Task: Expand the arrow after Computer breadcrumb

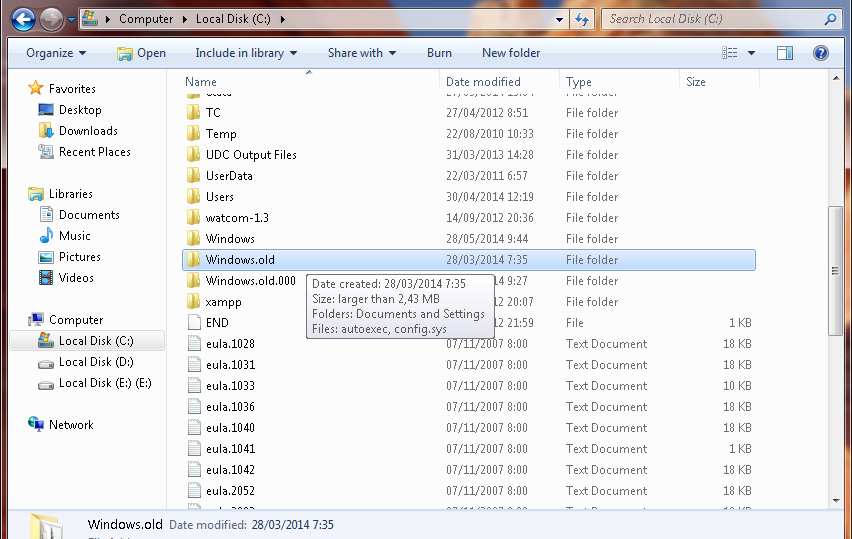Action: pos(185,20)
